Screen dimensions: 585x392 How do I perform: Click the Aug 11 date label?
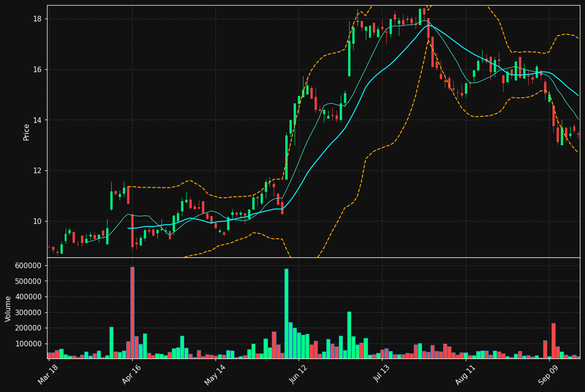pyautogui.click(x=465, y=375)
